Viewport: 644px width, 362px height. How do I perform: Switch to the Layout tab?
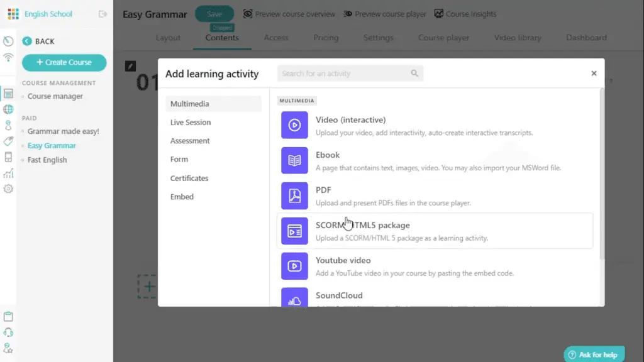pos(168,38)
